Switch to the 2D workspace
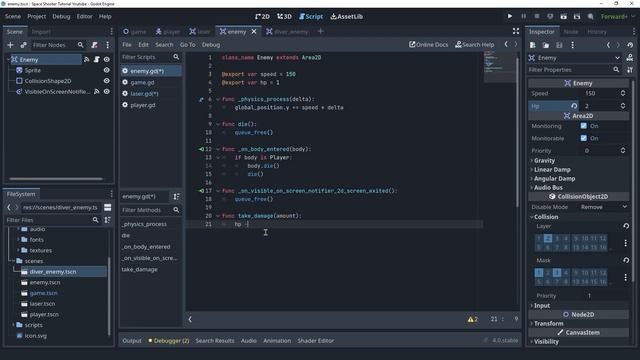 point(262,16)
